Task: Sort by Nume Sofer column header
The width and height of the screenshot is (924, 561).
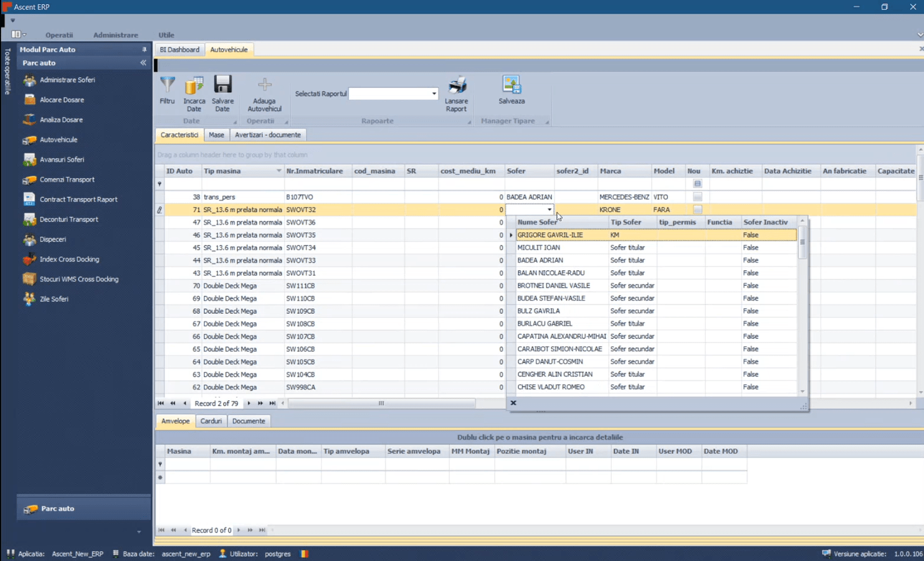Action: coord(561,222)
